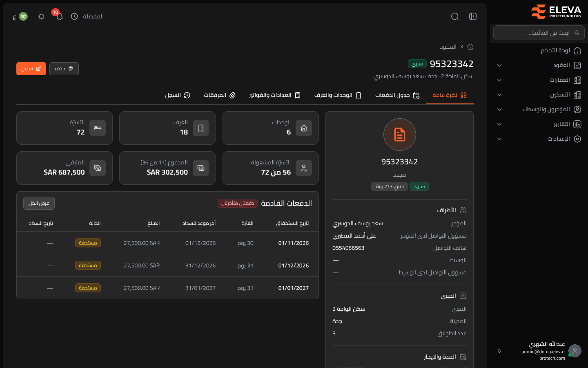
Task: Expand the التقارير sidebar chevron
Action: click(499, 124)
